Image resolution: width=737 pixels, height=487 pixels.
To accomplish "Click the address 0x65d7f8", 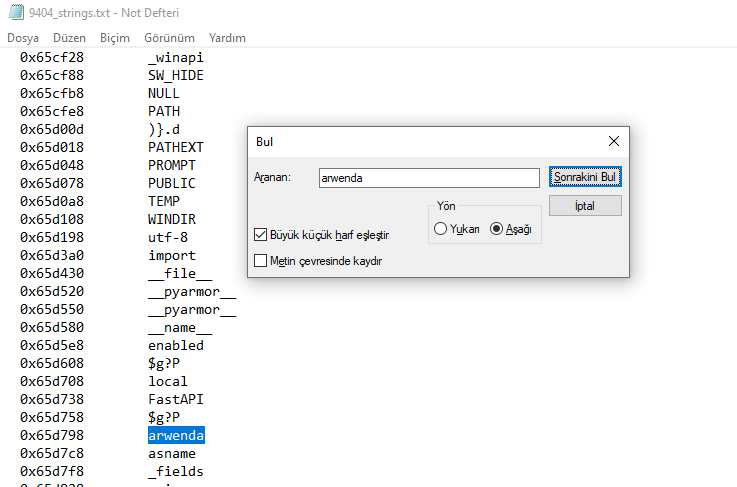I will click(52, 471).
